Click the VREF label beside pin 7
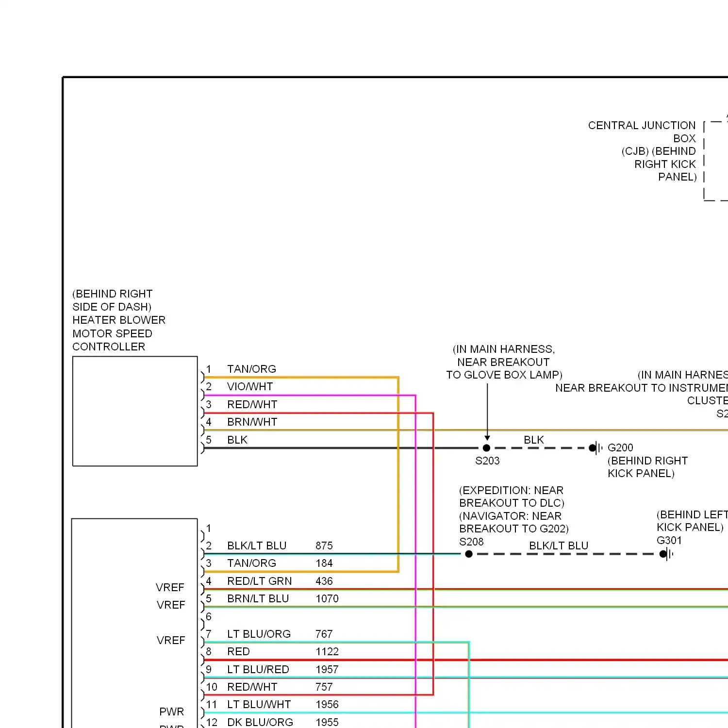 (x=171, y=640)
